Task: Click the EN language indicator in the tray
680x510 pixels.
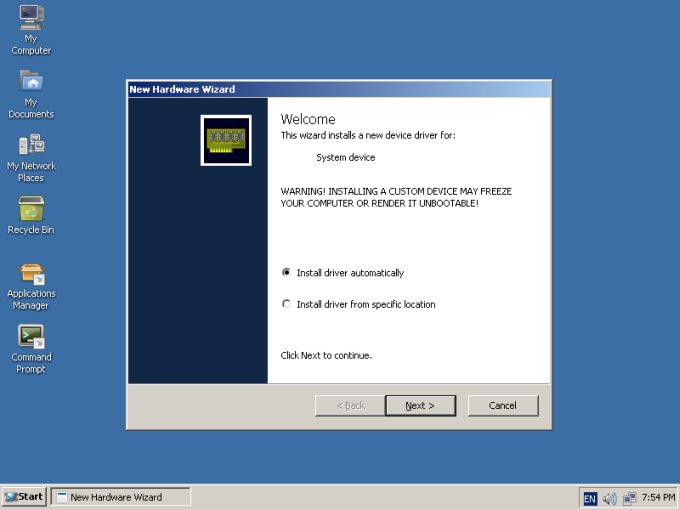Action: click(x=590, y=498)
